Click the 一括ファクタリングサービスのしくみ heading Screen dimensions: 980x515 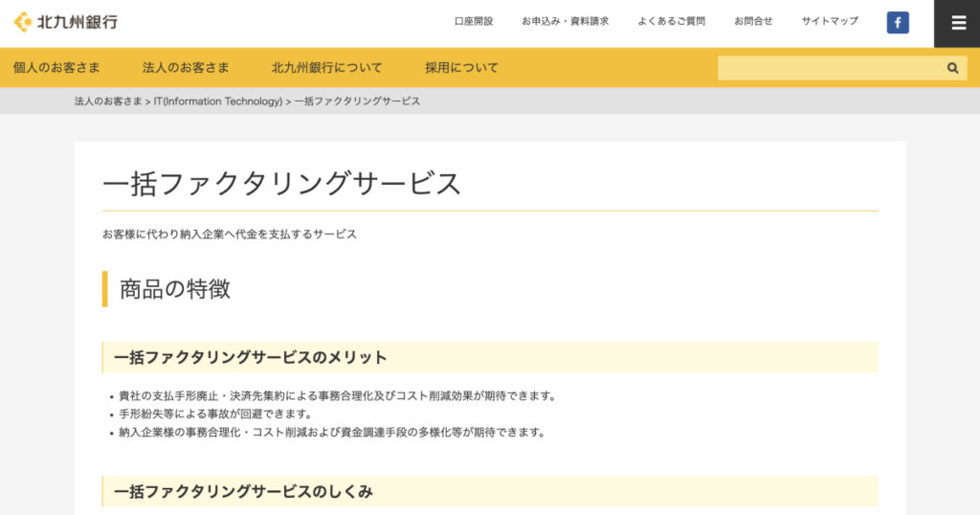pos(243,492)
